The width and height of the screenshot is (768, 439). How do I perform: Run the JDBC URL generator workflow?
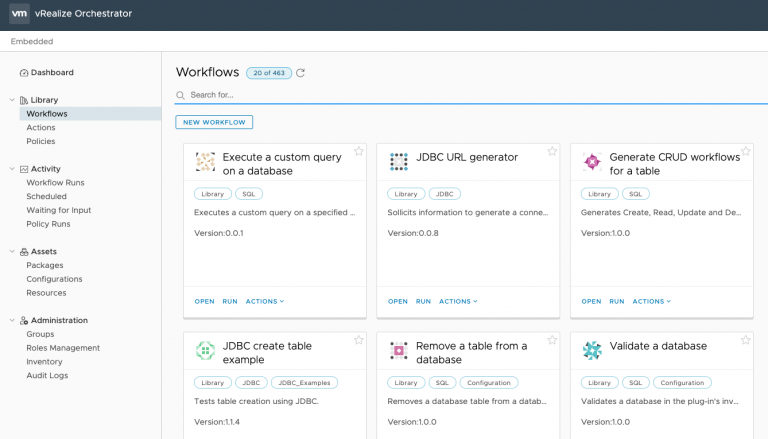pos(423,301)
